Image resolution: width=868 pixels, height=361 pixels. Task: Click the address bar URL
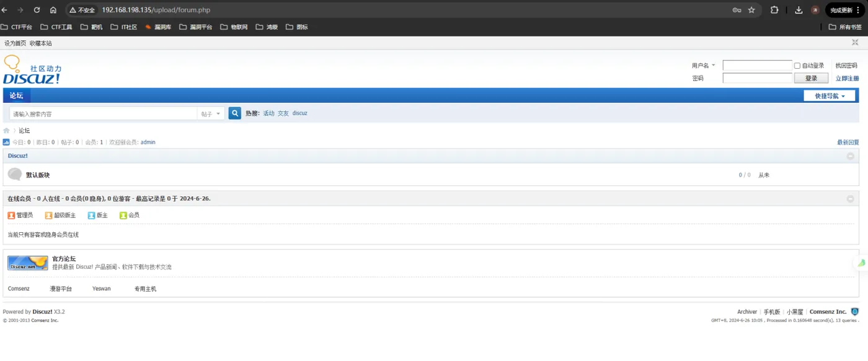point(156,10)
